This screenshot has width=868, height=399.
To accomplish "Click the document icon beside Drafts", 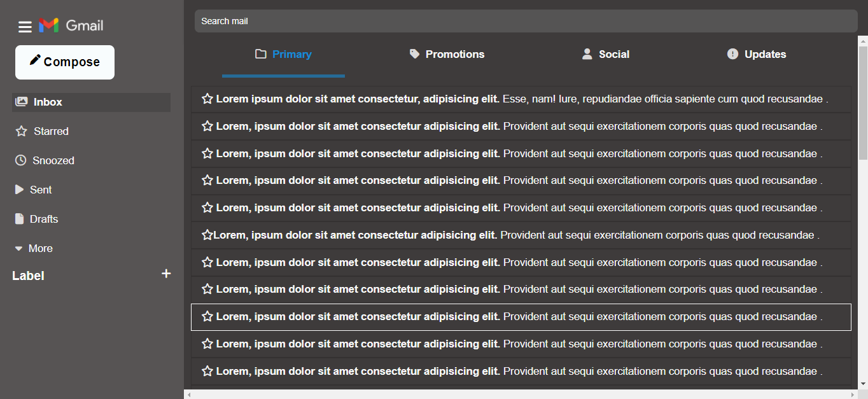I will tap(19, 219).
